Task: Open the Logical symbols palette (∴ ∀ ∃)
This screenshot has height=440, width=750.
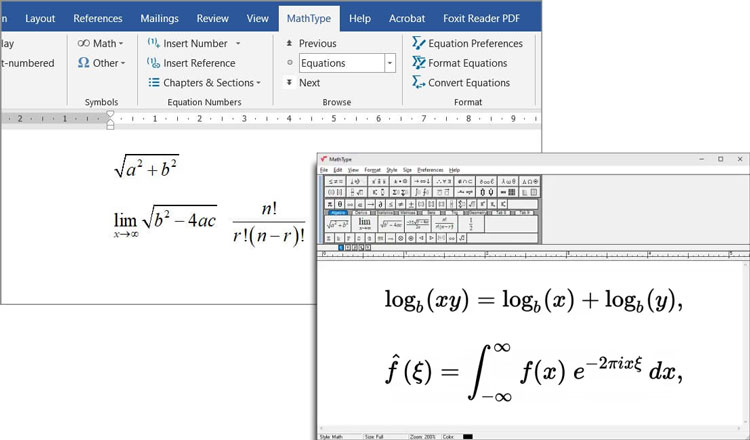Action: (443, 181)
